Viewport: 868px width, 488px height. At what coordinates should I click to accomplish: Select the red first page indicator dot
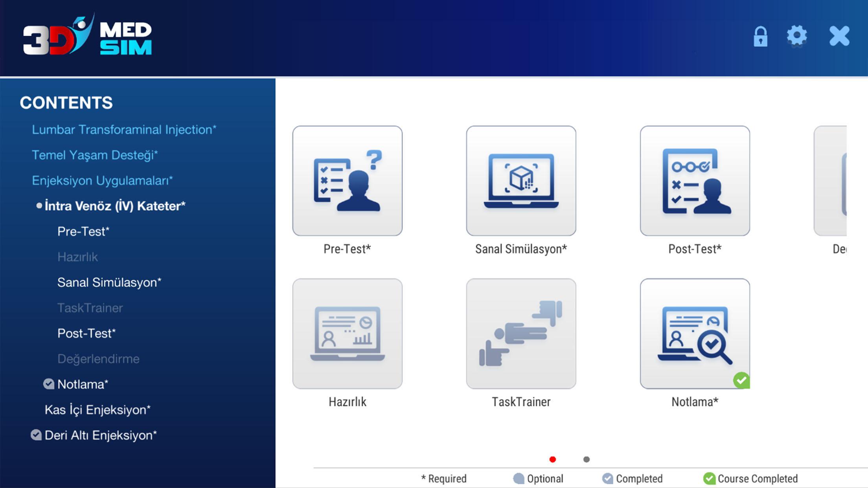click(x=552, y=459)
